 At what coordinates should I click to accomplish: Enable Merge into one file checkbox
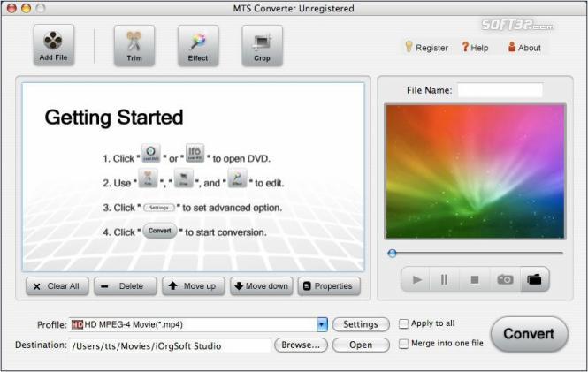tap(403, 344)
